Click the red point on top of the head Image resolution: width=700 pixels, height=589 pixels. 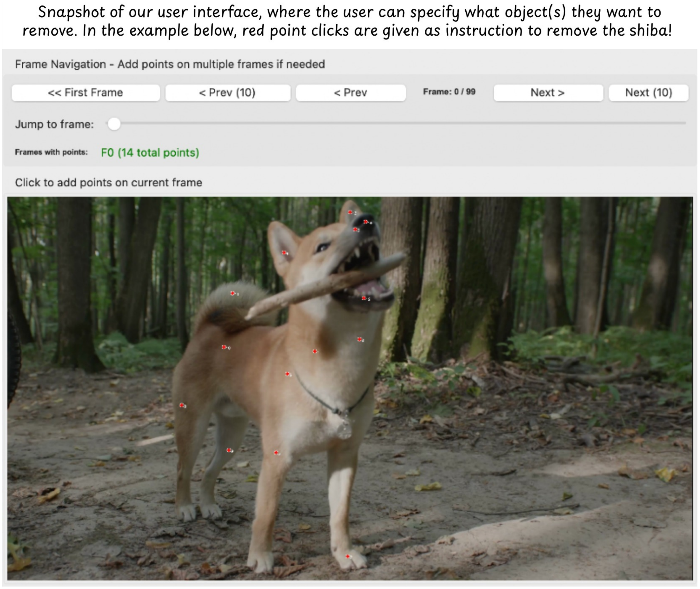pyautogui.click(x=350, y=212)
